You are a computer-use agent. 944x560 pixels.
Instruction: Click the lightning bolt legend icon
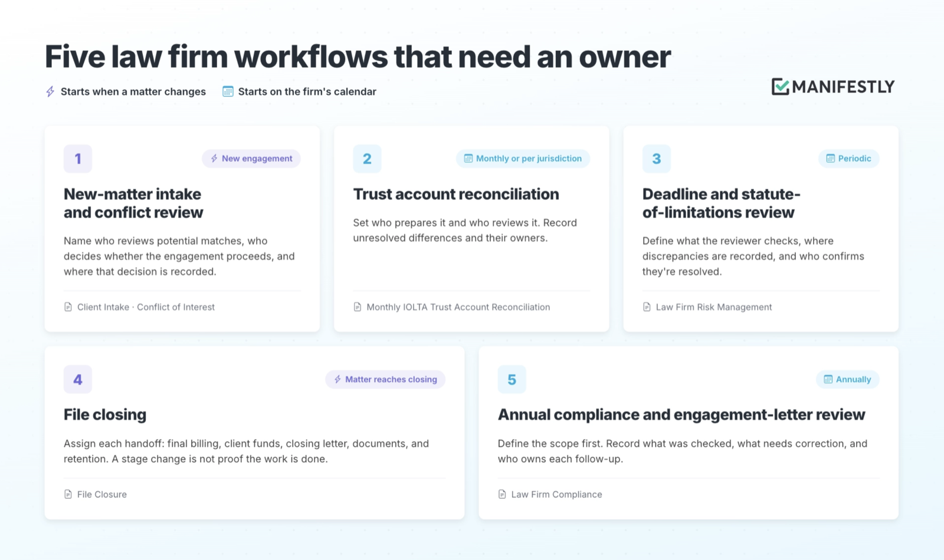50,91
